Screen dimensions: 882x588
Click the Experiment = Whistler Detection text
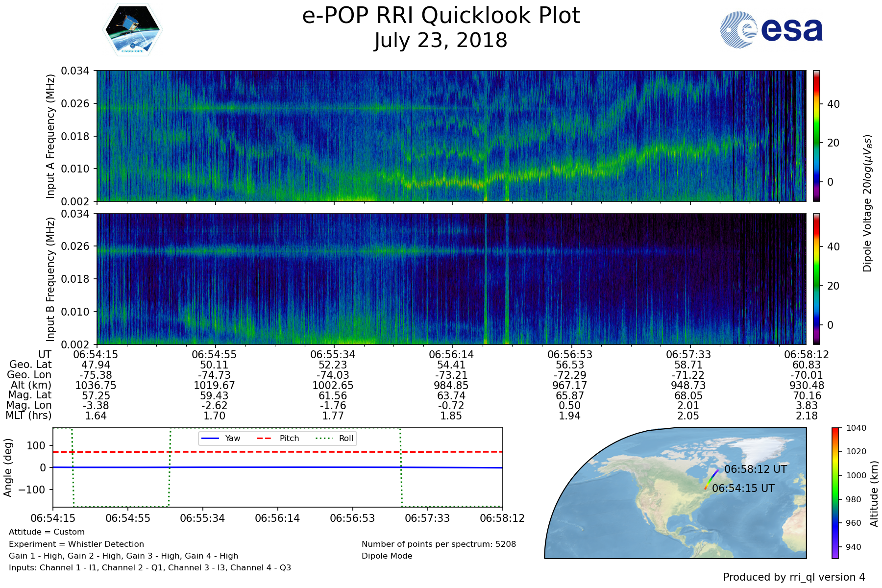pyautogui.click(x=76, y=544)
